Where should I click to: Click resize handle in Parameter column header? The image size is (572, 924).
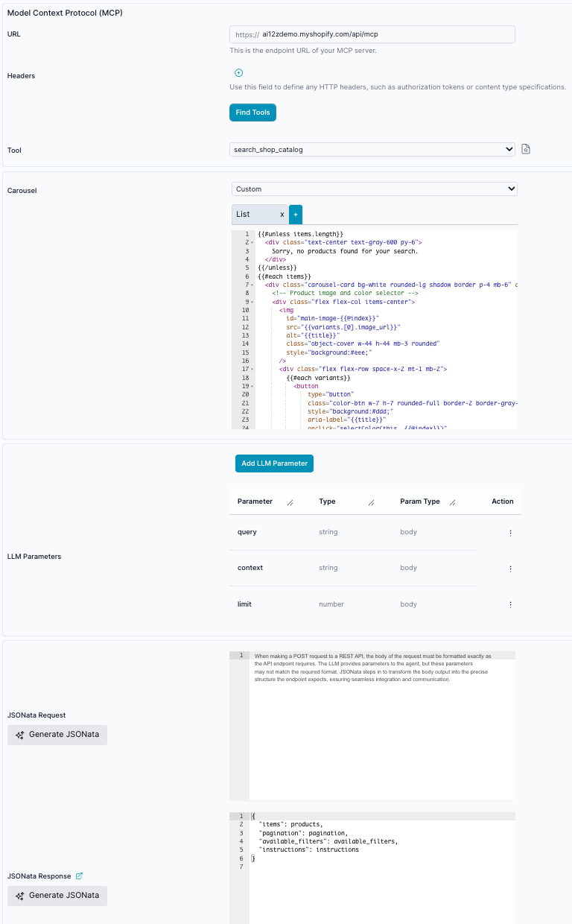(290, 502)
